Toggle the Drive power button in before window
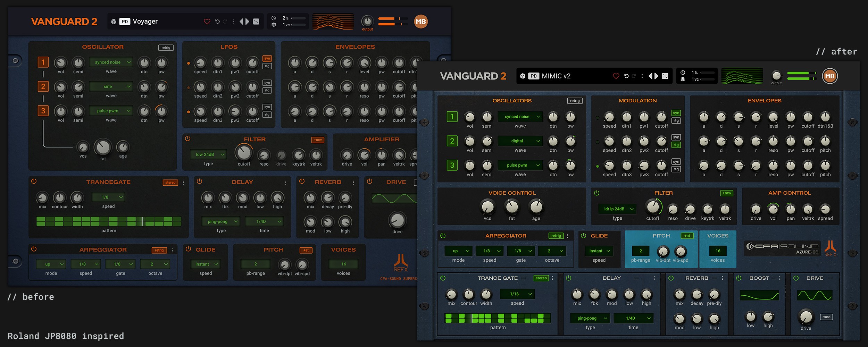This screenshot has height=347, width=868. pos(369,181)
